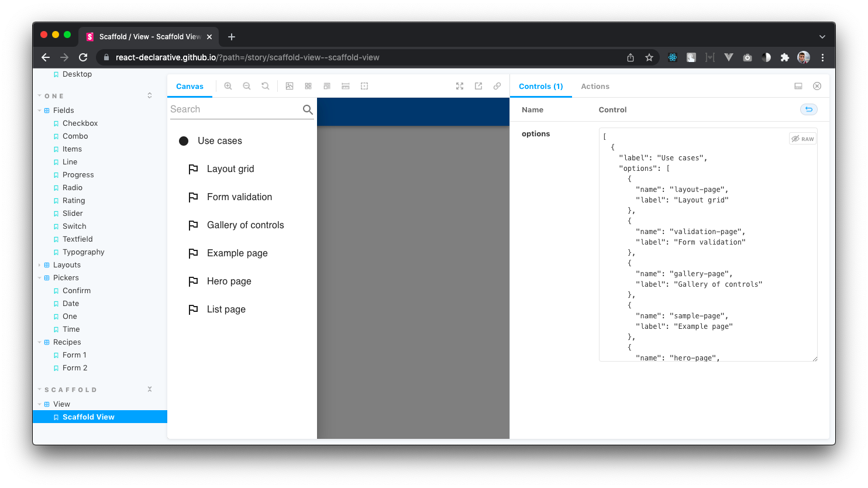Enable the measure tool
The height and width of the screenshot is (488, 868).
click(x=346, y=86)
